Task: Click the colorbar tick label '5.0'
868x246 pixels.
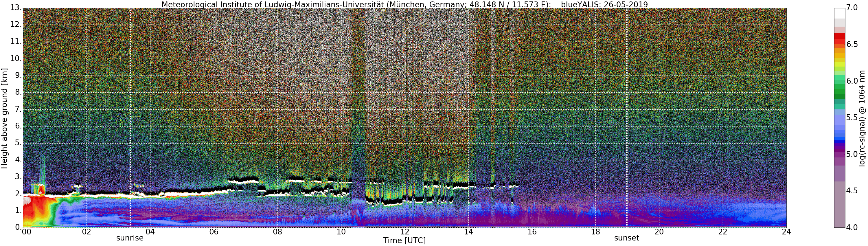Action: [x=852, y=154]
